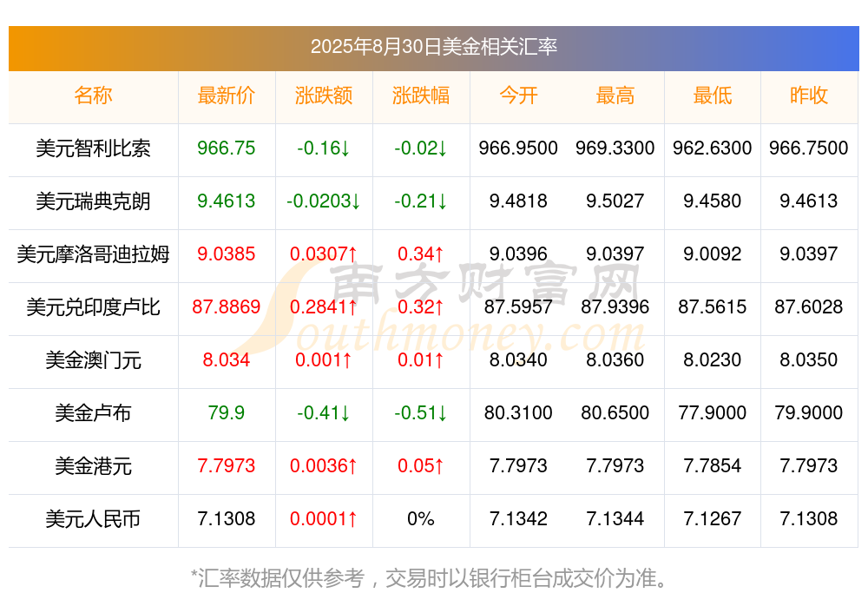This screenshot has height=606, width=868.
Task: Click previous close 966.7500
Action: tap(809, 148)
